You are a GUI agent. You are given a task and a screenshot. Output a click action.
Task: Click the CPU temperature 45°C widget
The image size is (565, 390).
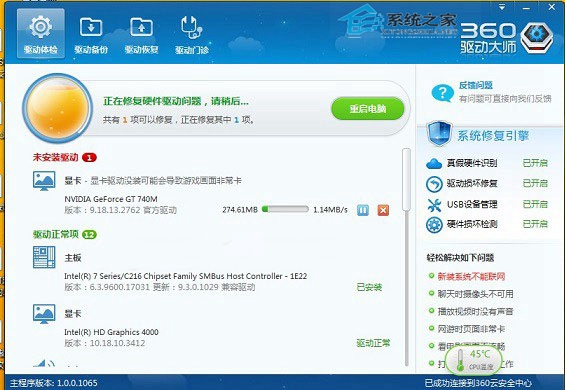(x=473, y=359)
